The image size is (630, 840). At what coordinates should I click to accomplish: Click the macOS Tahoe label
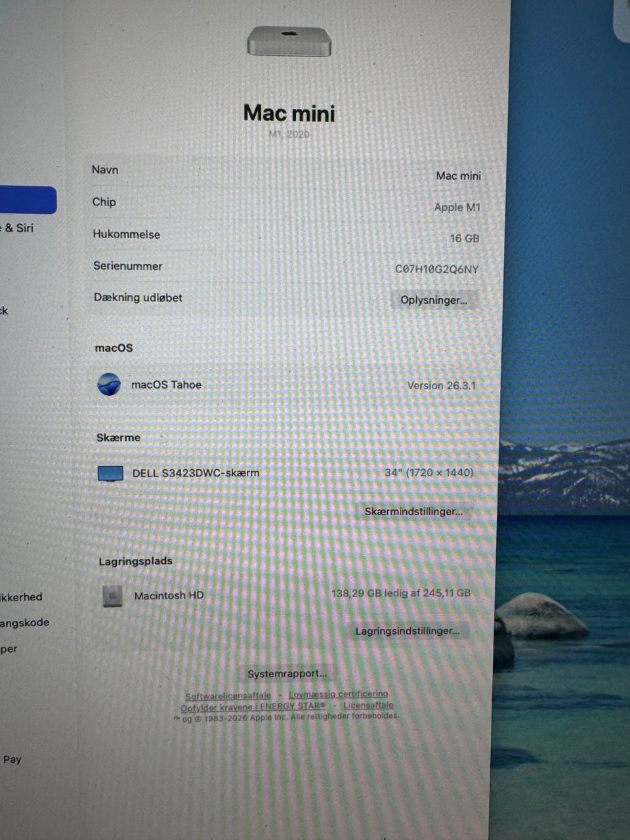coord(166,385)
